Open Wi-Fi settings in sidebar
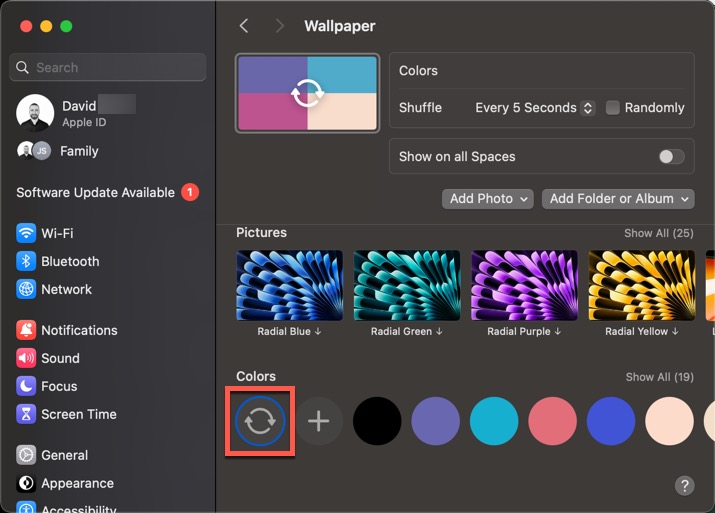This screenshot has width=715, height=513. point(46,233)
